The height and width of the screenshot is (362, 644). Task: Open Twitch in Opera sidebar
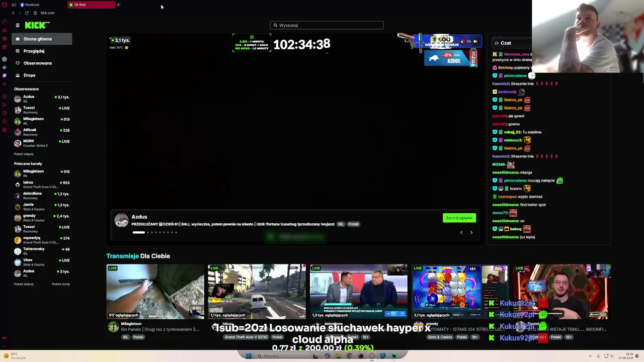pyautogui.click(x=5, y=76)
